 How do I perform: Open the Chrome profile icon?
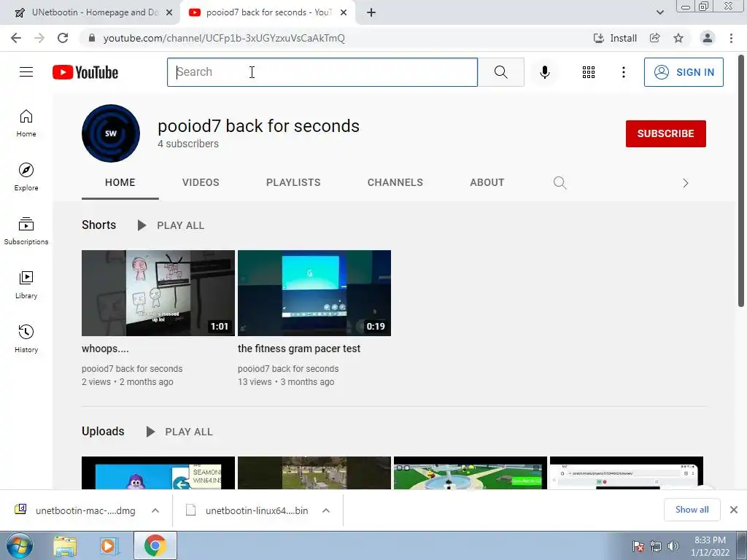pyautogui.click(x=708, y=38)
